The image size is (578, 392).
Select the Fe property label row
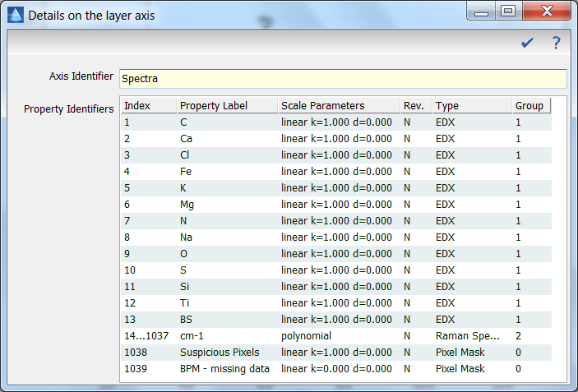click(x=186, y=172)
